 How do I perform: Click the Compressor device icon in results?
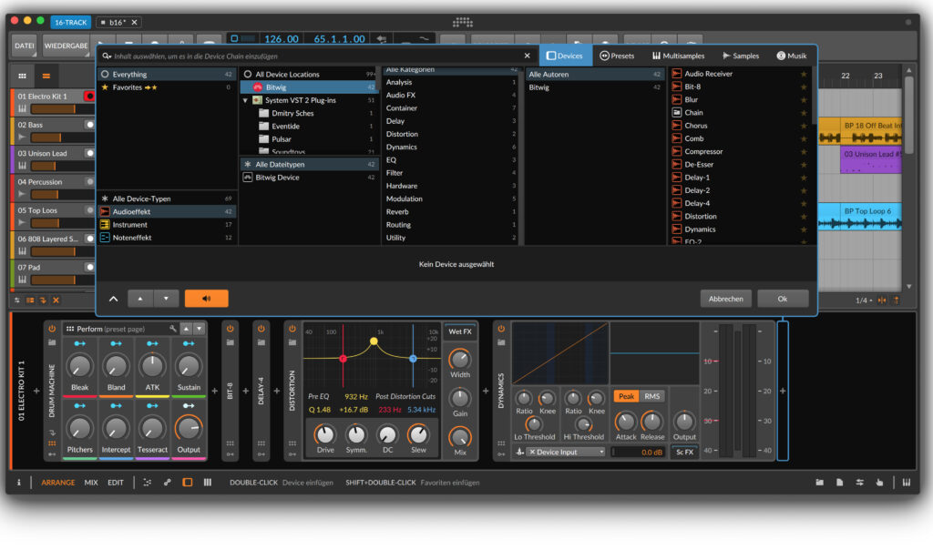(677, 151)
